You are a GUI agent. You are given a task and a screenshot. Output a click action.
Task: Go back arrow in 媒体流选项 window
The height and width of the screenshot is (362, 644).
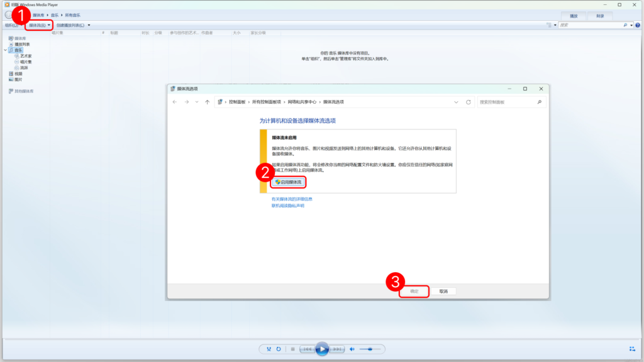point(175,102)
